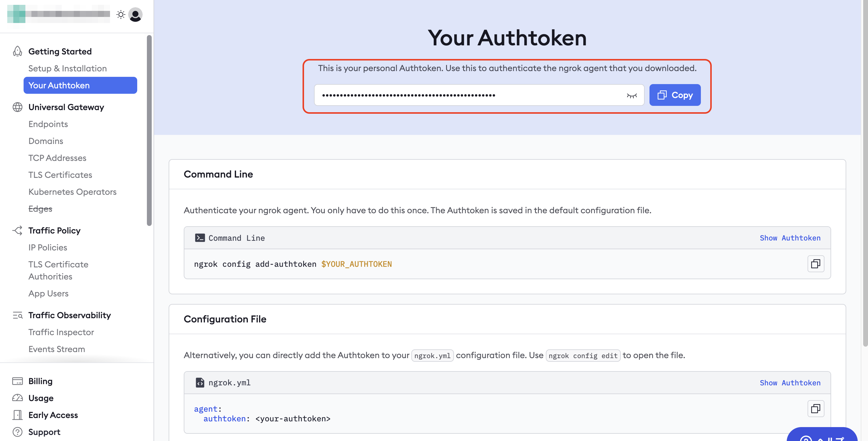Image resolution: width=868 pixels, height=441 pixels.
Task: Click the ngrok.yml file icon
Action: (200, 383)
